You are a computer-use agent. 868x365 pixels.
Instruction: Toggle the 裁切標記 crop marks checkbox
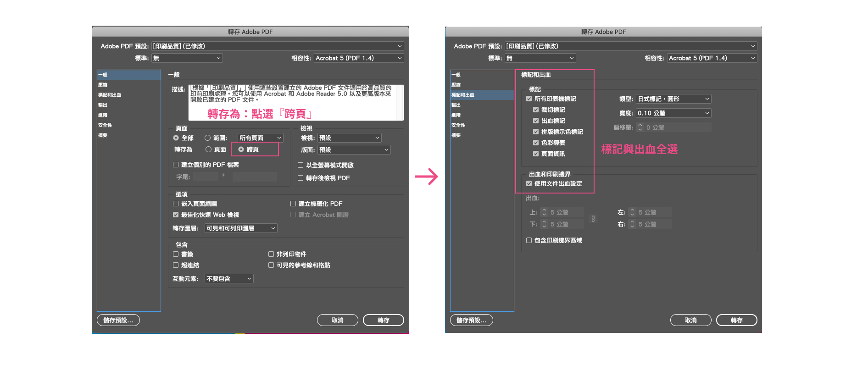click(x=536, y=110)
